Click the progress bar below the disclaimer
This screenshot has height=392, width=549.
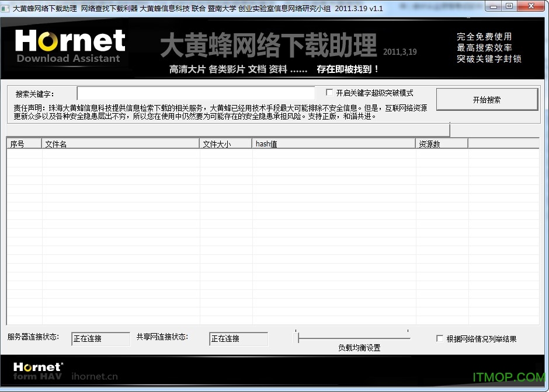pyautogui.click(x=228, y=129)
